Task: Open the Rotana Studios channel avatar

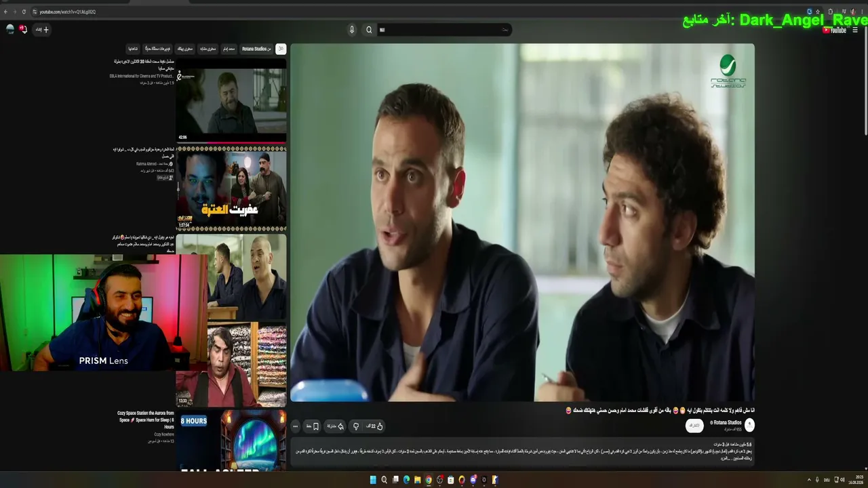Action: coord(749,425)
